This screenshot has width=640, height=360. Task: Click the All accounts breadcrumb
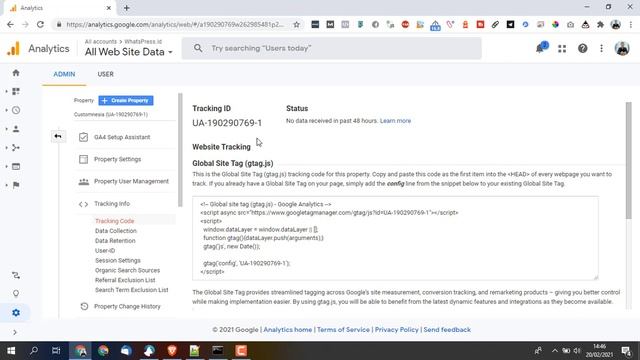coord(101,42)
